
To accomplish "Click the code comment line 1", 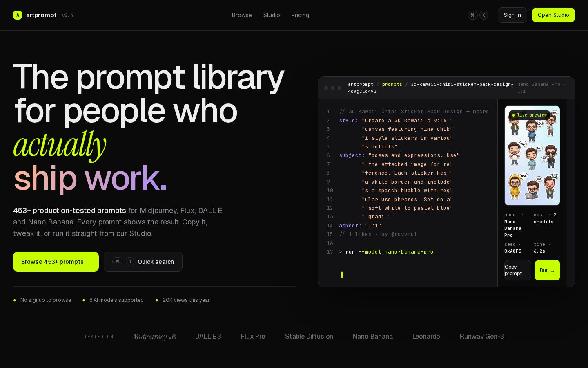I will [414, 112].
